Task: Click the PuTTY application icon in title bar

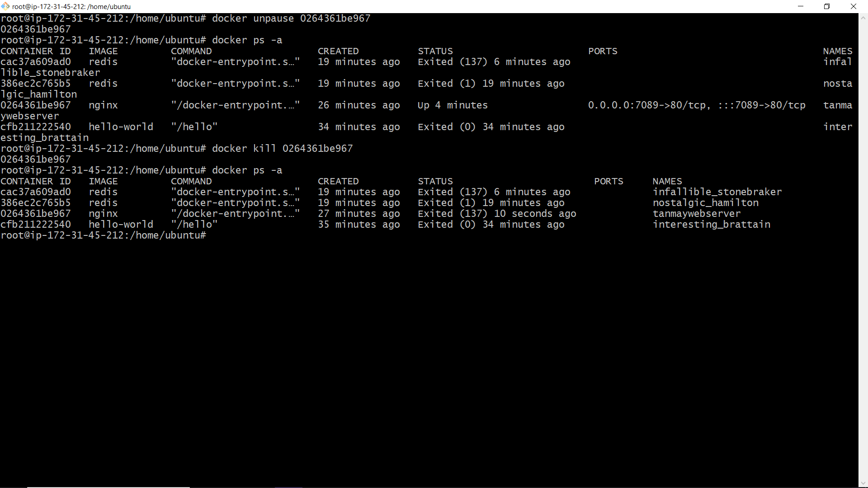Action: [5, 6]
